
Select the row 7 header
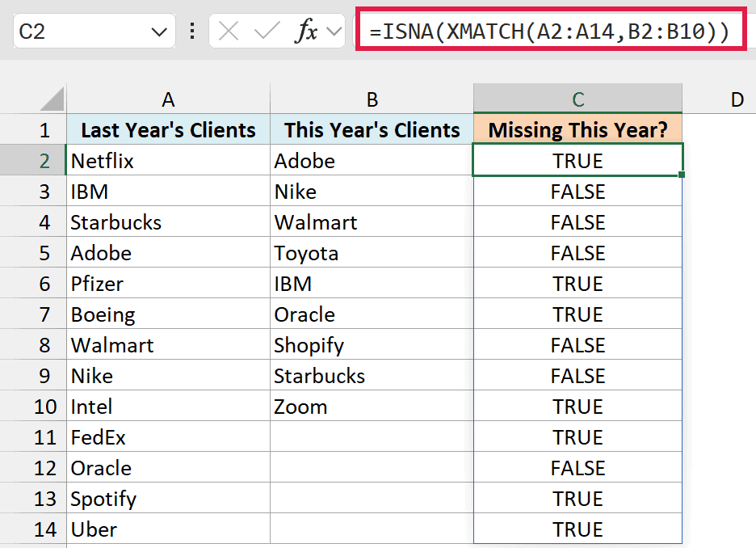33,314
